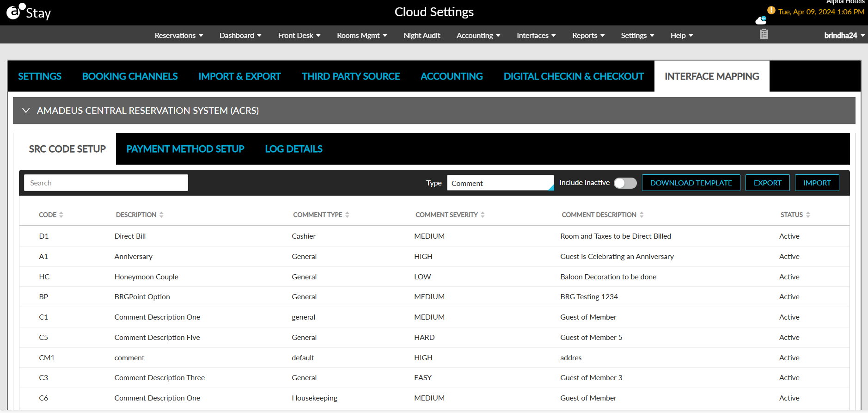Viewport: 868px width, 413px height.
Task: Click the Download Template button
Action: (x=691, y=183)
